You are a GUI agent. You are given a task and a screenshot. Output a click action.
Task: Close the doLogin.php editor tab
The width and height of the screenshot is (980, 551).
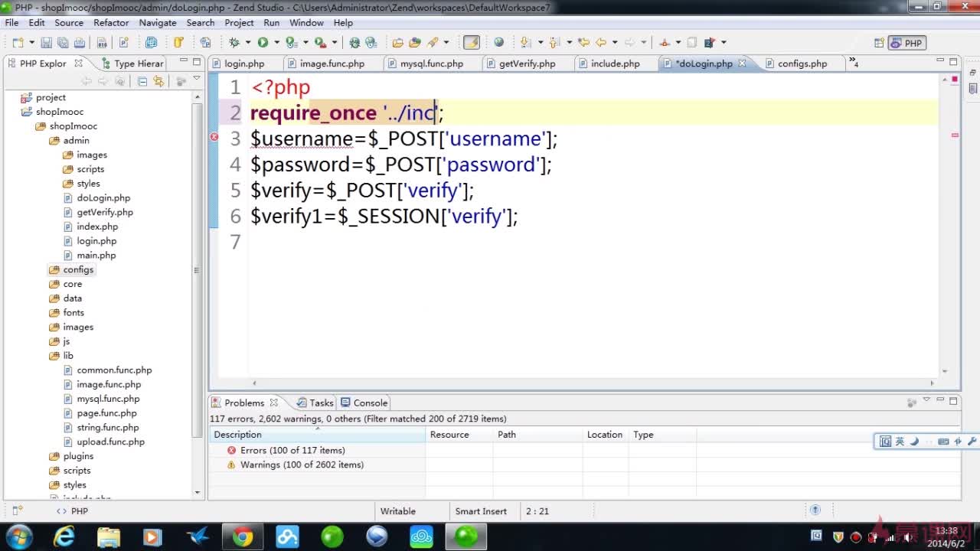point(742,64)
